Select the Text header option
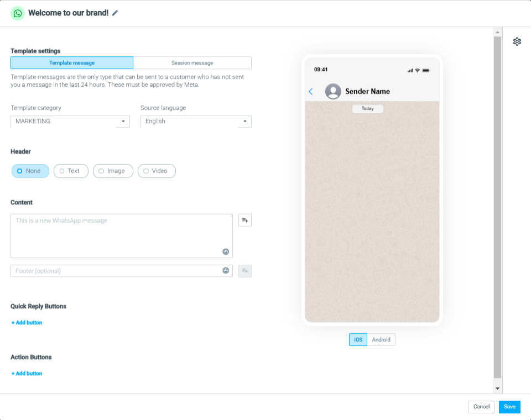 [x=71, y=171]
